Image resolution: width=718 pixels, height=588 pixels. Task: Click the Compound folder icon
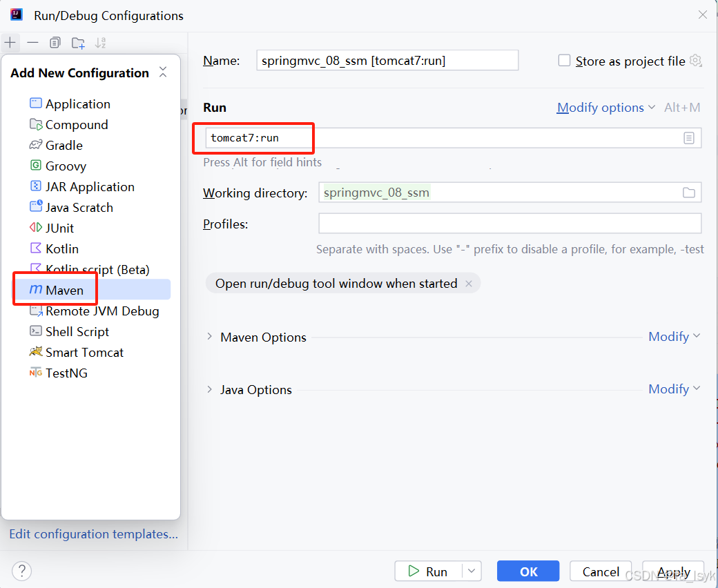tap(36, 124)
